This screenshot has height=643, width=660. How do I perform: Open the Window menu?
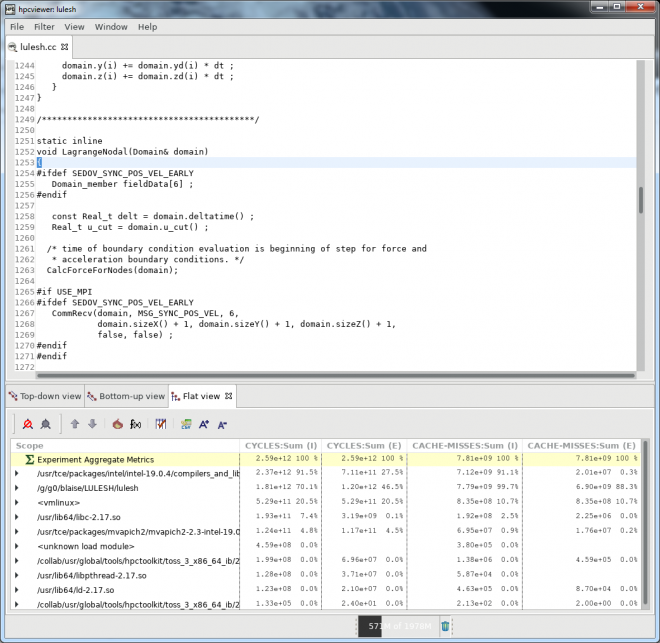pos(111,27)
